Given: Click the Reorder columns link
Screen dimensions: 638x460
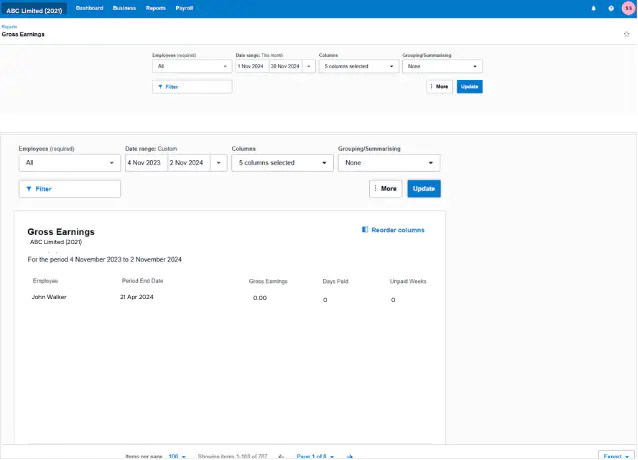Looking at the screenshot, I should coord(398,230).
